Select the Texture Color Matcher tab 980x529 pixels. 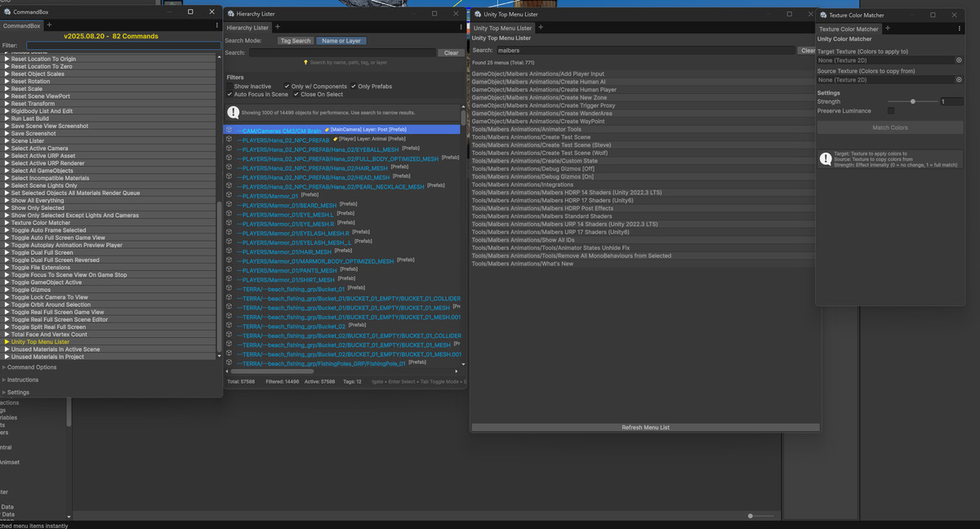849,29
